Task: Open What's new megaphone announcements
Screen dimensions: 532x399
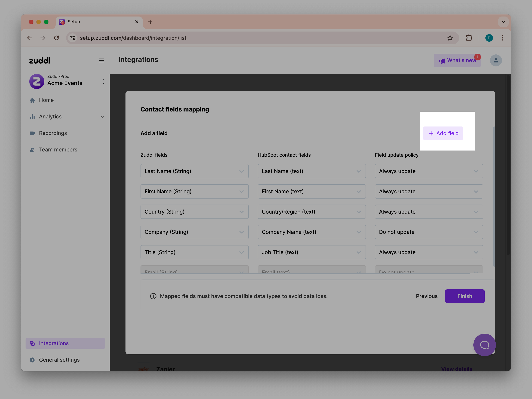Action: point(457,61)
